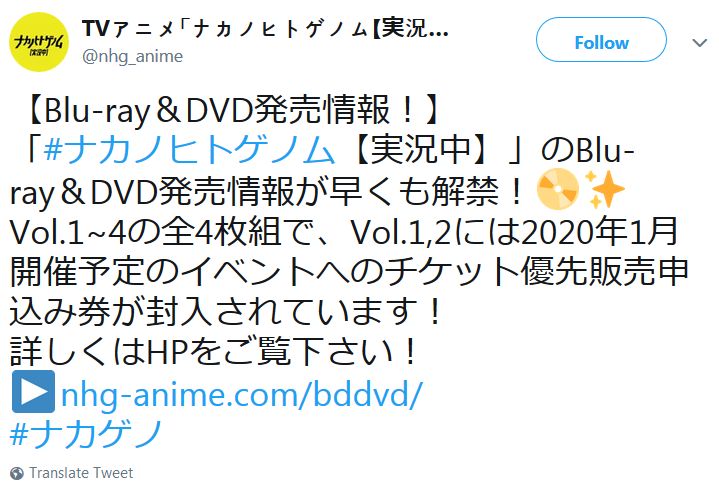Click the 【実況中】 text after the hashtag

tap(420, 150)
